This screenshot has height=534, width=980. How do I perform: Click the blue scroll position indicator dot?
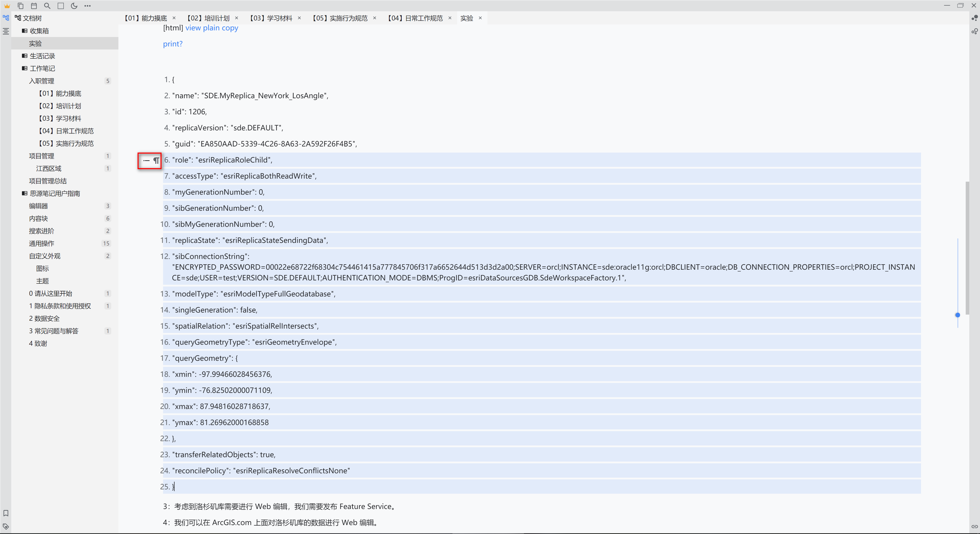tap(958, 315)
